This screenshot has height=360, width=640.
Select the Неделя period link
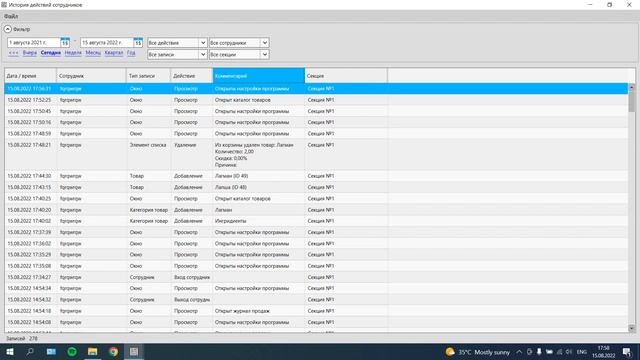(73, 53)
